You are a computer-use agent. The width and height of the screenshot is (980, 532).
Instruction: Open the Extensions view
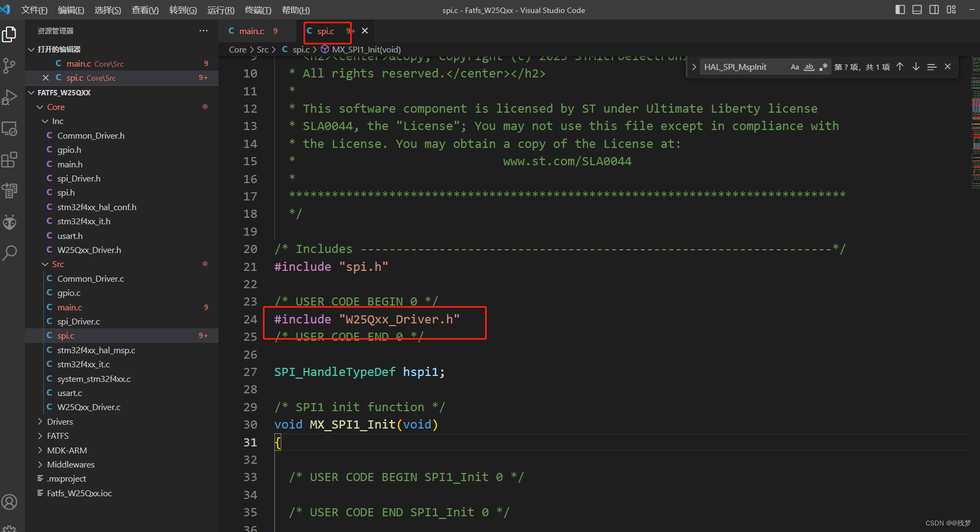click(9, 160)
